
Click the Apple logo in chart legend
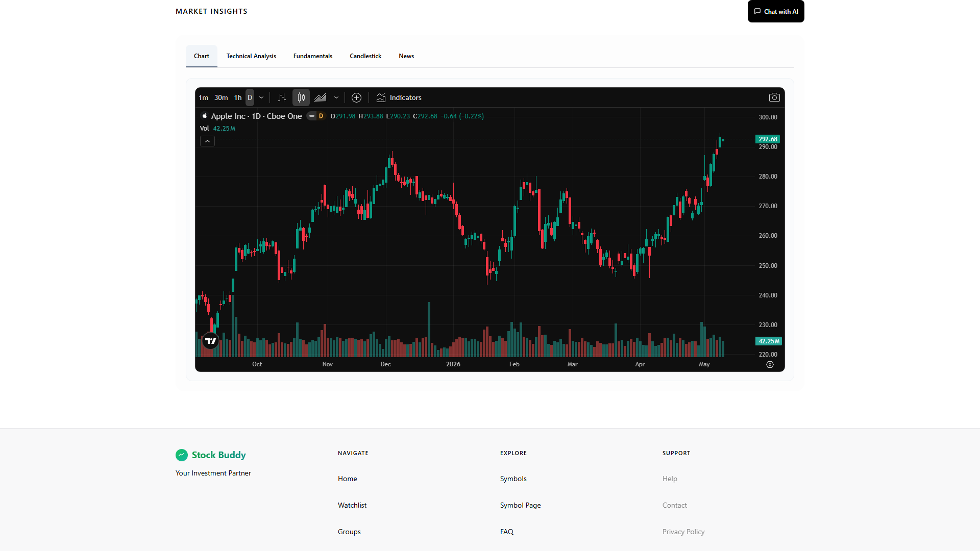[x=205, y=116]
